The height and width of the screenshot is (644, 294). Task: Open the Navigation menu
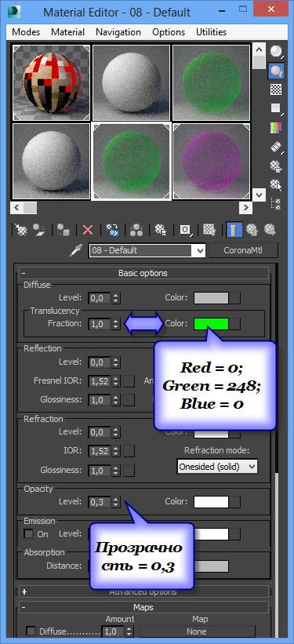click(118, 32)
